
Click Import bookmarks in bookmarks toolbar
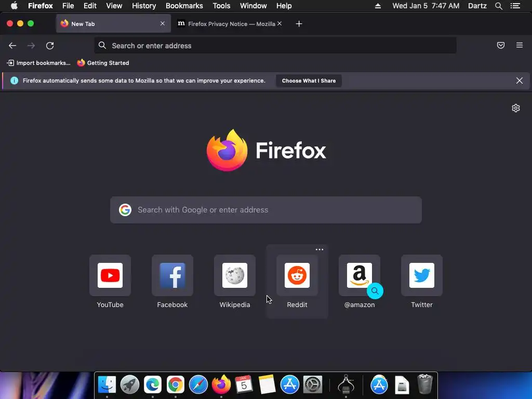pyautogui.click(x=38, y=63)
